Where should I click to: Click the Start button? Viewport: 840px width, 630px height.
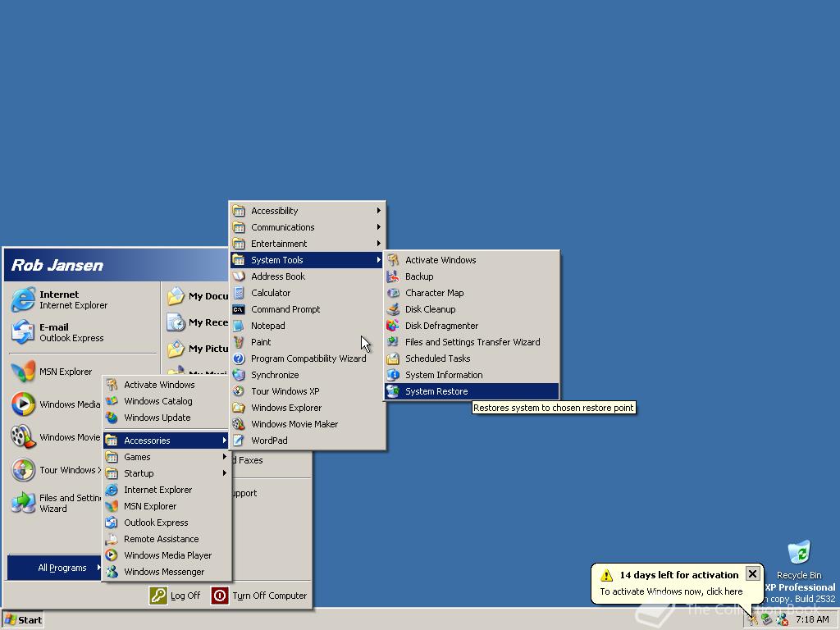pyautogui.click(x=23, y=620)
